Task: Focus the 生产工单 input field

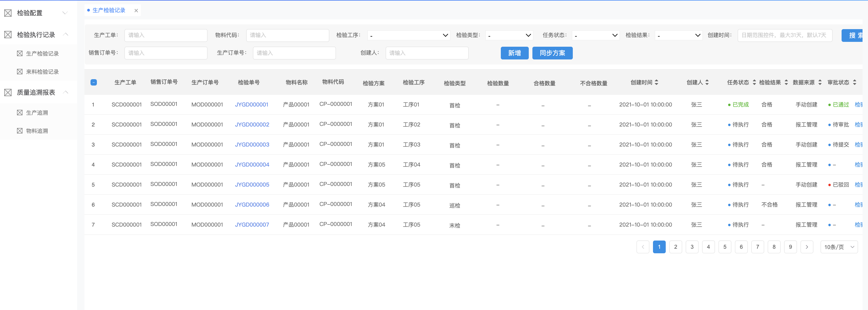Action: click(166, 35)
